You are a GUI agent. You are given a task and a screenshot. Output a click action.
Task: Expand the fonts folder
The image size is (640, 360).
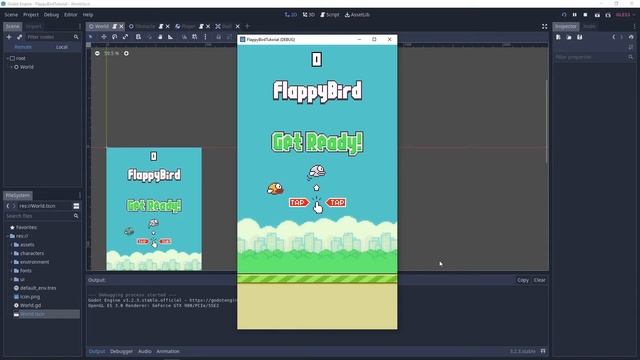click(x=11, y=271)
